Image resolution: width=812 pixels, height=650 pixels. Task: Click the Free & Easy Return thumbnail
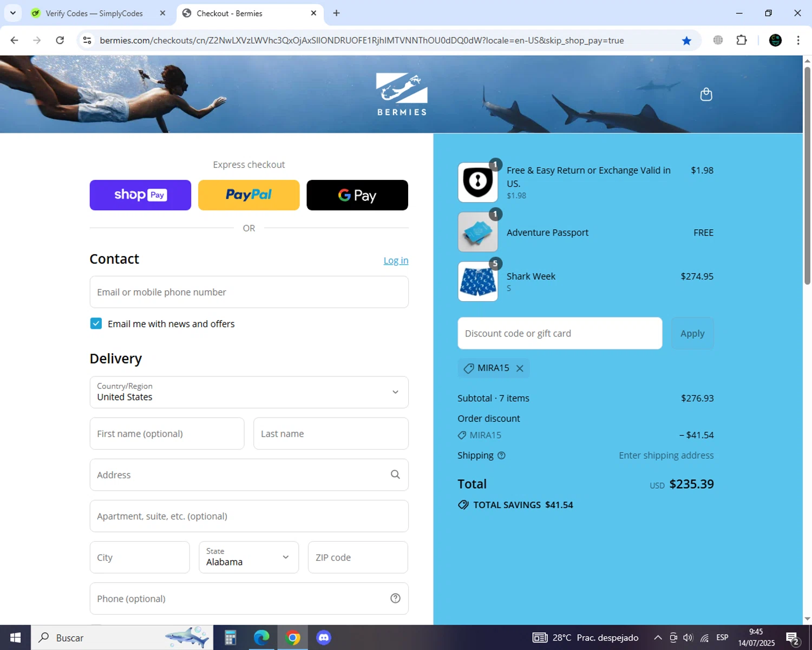tap(478, 183)
